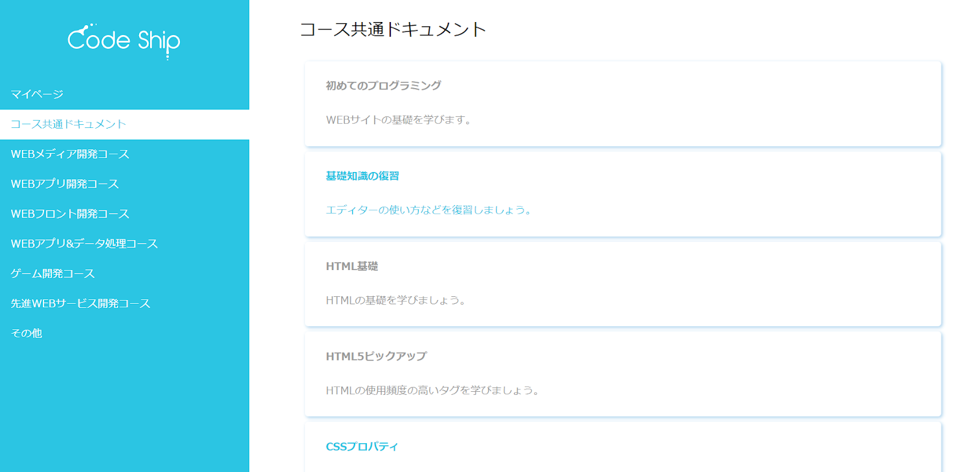Go to WEBアプリ開発コース
This screenshot has width=980, height=472.
click(65, 184)
